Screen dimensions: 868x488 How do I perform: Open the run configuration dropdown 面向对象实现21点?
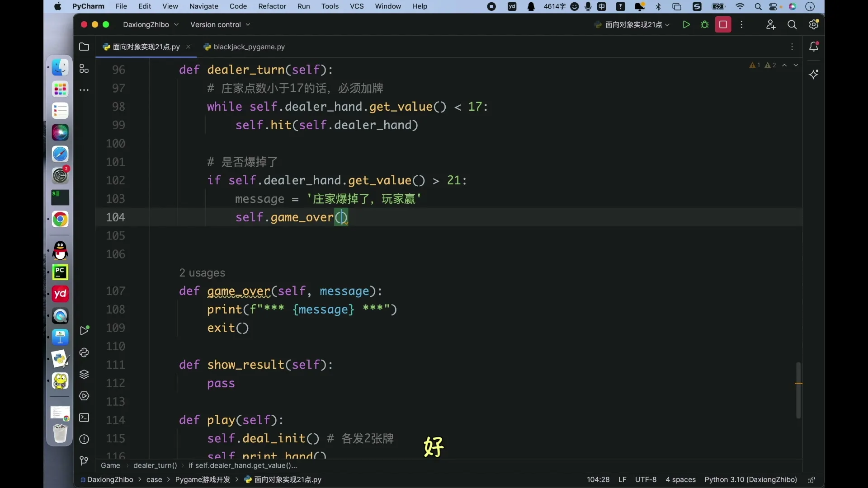[x=632, y=25]
